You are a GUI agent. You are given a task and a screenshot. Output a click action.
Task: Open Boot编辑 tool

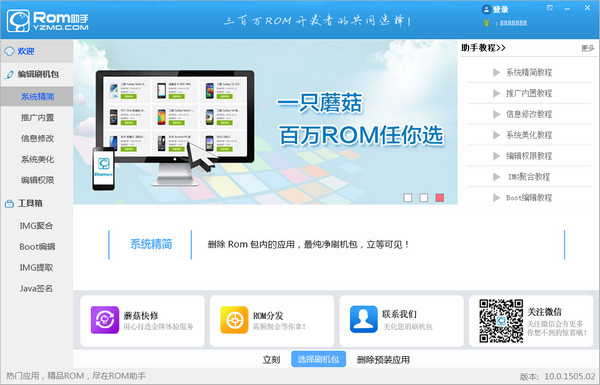click(x=37, y=247)
